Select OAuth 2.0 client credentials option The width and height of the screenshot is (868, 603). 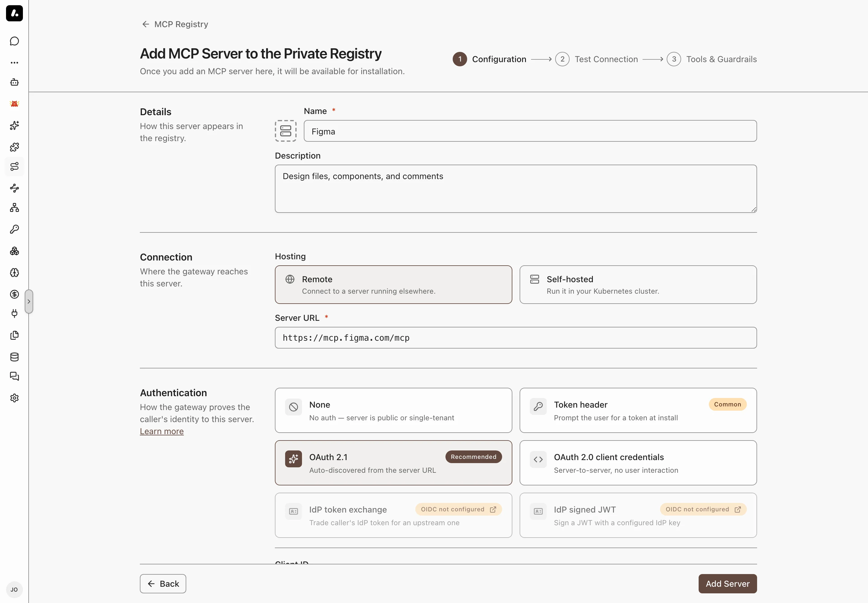tap(638, 463)
